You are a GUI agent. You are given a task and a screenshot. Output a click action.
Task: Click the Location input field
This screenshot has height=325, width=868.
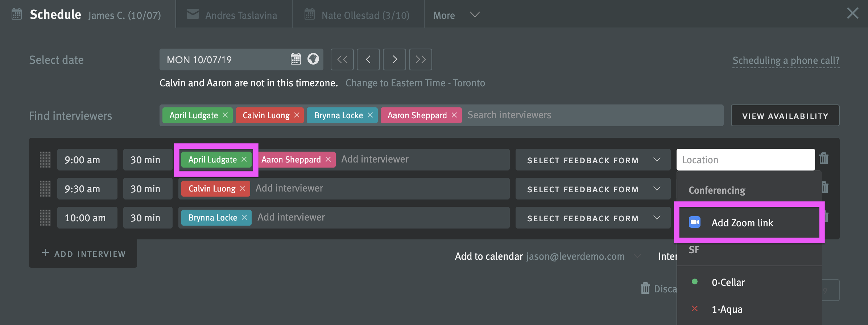pos(745,160)
